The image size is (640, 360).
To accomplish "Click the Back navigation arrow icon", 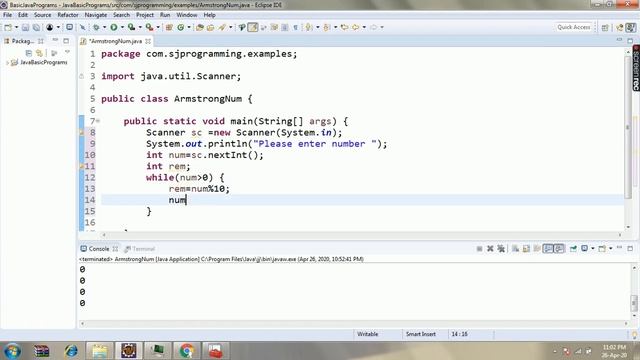I will tap(356, 27).
